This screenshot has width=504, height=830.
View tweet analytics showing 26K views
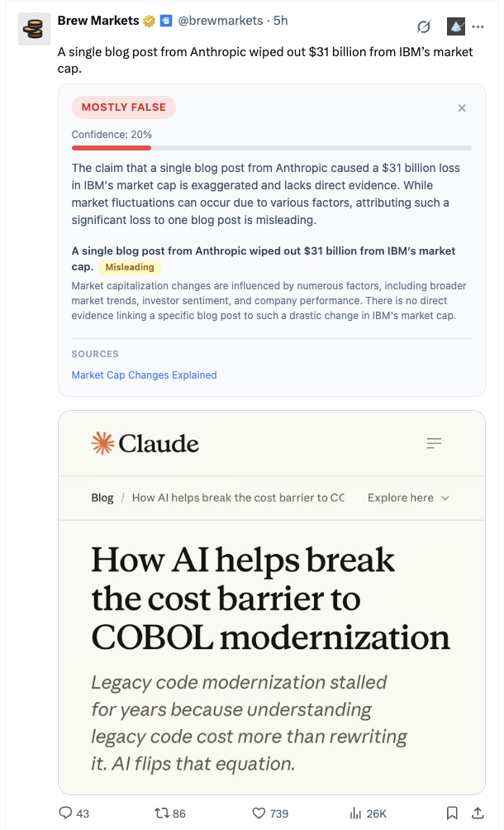pos(356,813)
